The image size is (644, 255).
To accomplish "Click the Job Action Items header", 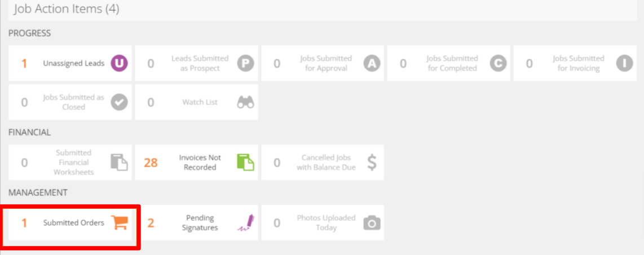I will [67, 9].
